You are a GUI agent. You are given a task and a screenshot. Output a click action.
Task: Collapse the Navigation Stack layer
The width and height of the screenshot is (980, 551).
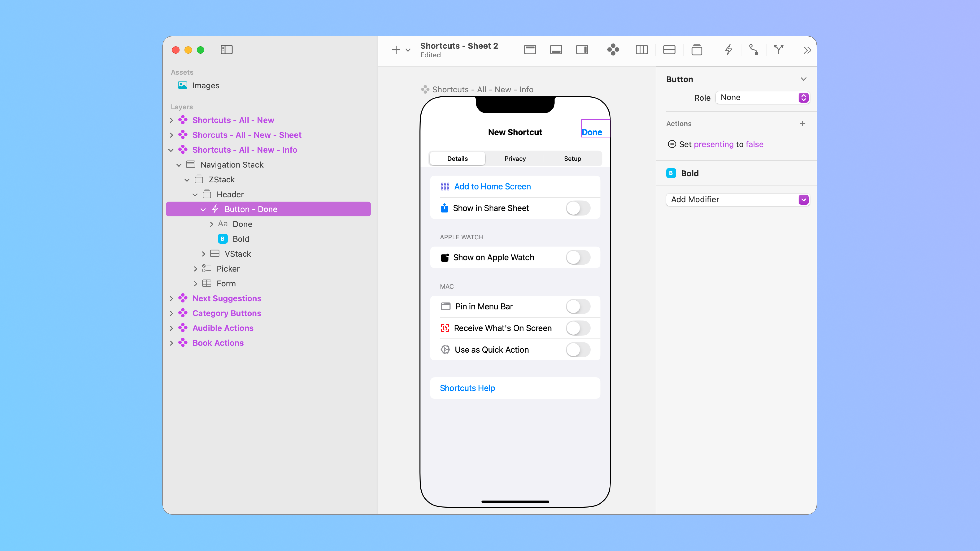(179, 165)
